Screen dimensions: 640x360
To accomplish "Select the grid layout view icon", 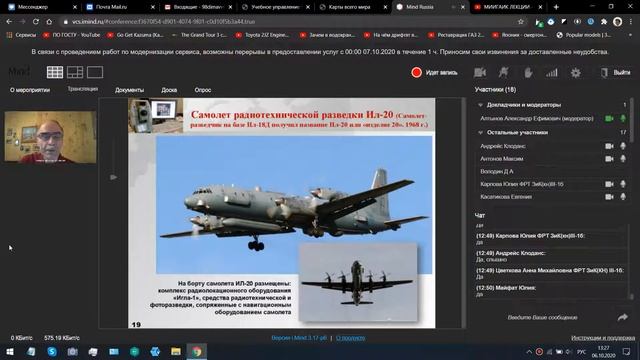I will (x=55, y=72).
